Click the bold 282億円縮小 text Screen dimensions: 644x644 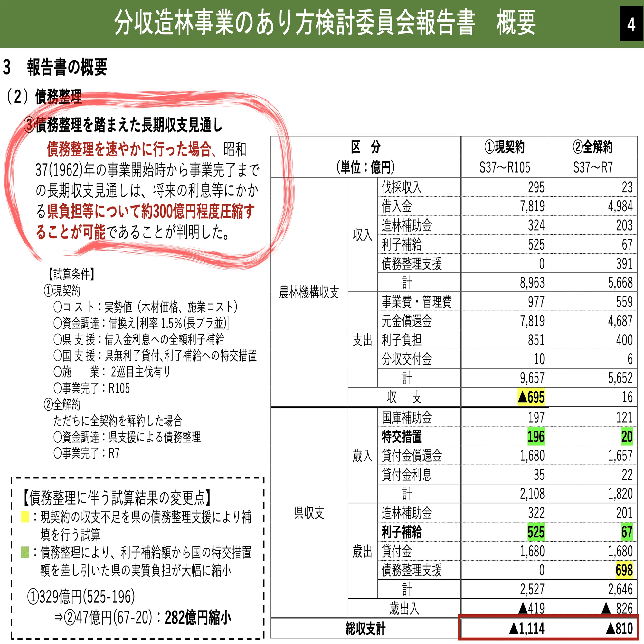(198, 617)
